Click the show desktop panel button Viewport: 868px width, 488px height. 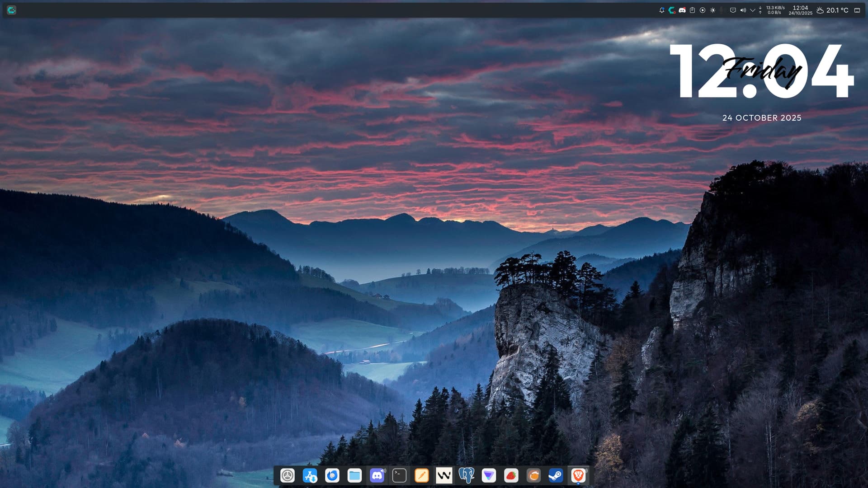[857, 10]
